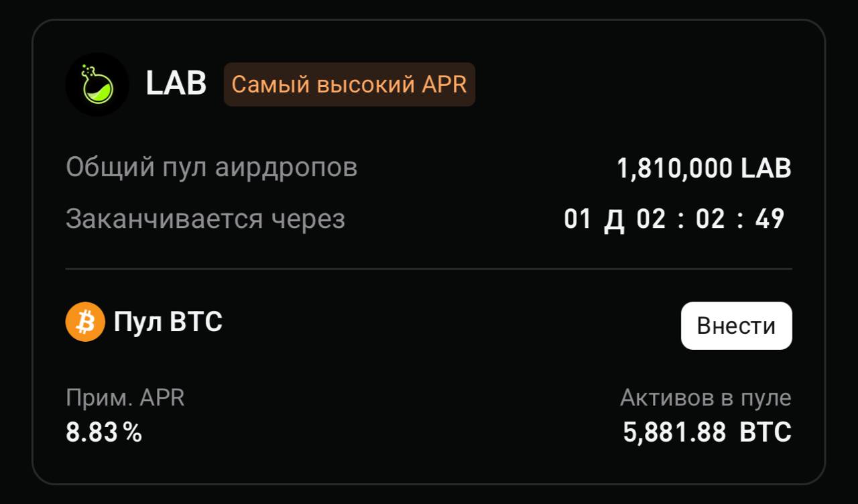Click the Bitcoin symbol inside the orange circle
Image resolution: width=858 pixels, height=504 pixels.
tap(84, 322)
